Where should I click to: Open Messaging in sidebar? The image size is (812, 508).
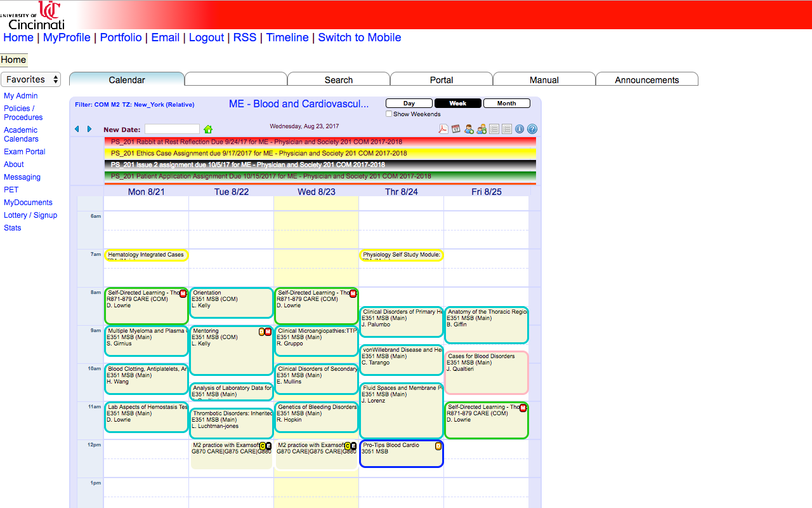[x=22, y=177]
